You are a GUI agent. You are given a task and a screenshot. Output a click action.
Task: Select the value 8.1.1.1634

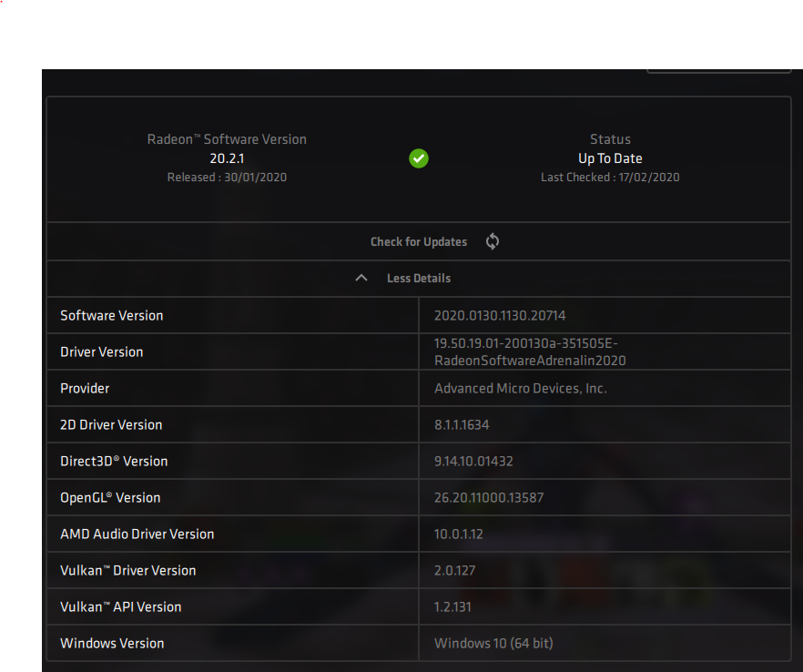(462, 424)
